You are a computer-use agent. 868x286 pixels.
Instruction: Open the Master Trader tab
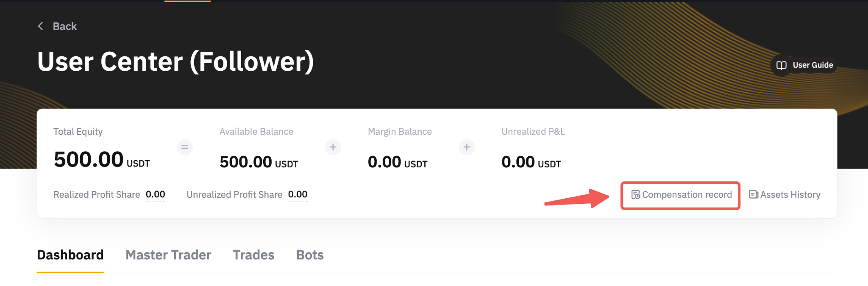pos(168,255)
